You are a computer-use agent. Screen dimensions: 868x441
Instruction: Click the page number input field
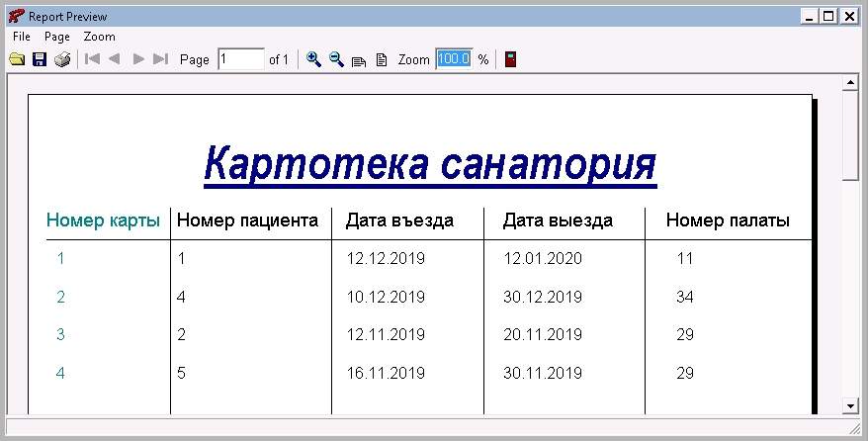(x=241, y=58)
